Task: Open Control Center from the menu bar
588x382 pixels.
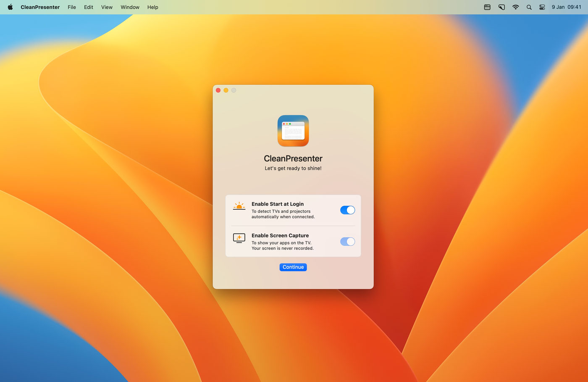Action: pyautogui.click(x=542, y=7)
